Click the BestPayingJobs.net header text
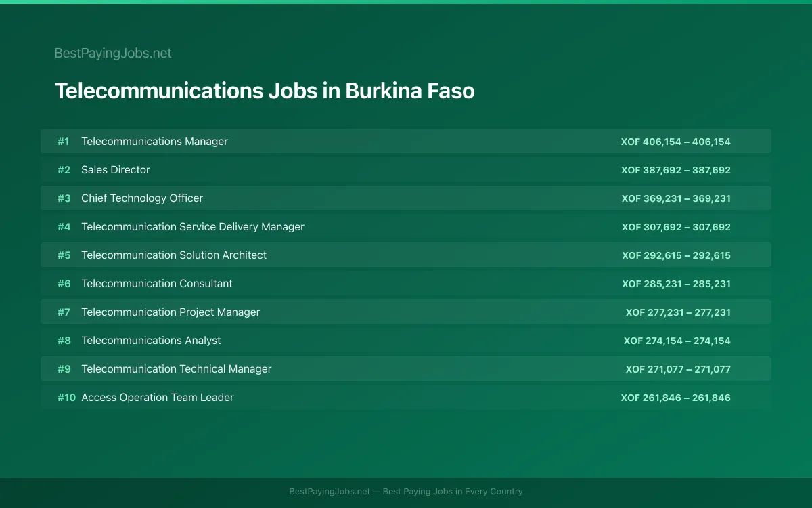This screenshot has width=812, height=508. (113, 53)
